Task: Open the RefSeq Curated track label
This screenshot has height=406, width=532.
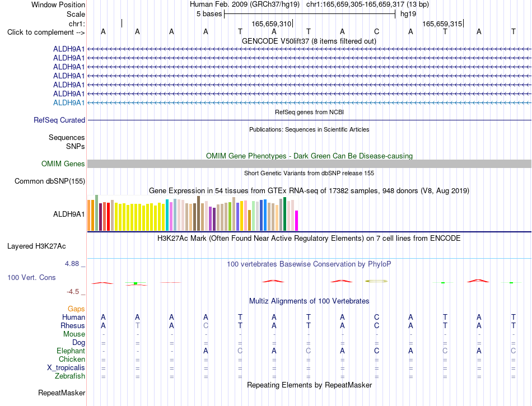Action: [x=59, y=120]
